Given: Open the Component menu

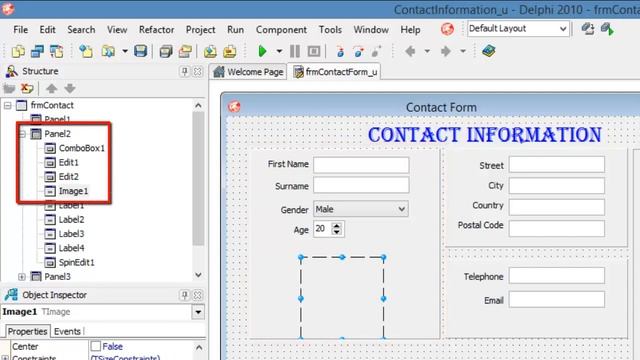Looking at the screenshot, I should (281, 30).
